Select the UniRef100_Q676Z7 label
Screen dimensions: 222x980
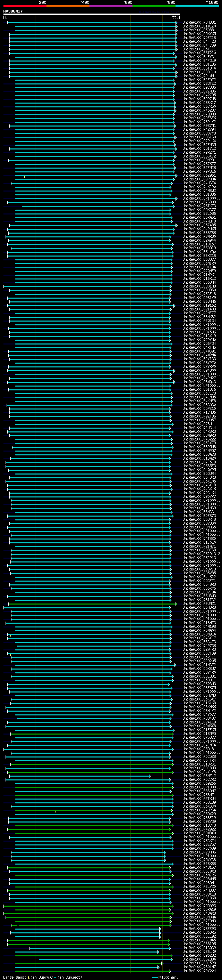tap(199, 164)
